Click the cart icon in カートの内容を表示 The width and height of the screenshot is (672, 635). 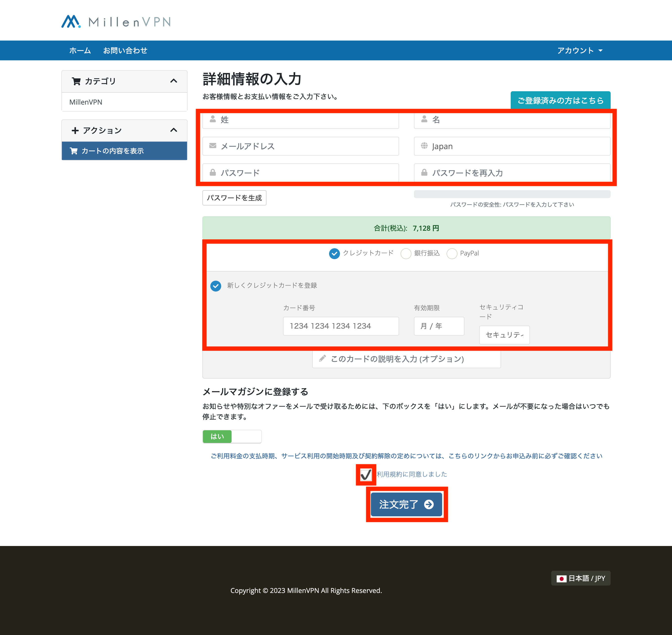pyautogui.click(x=73, y=151)
